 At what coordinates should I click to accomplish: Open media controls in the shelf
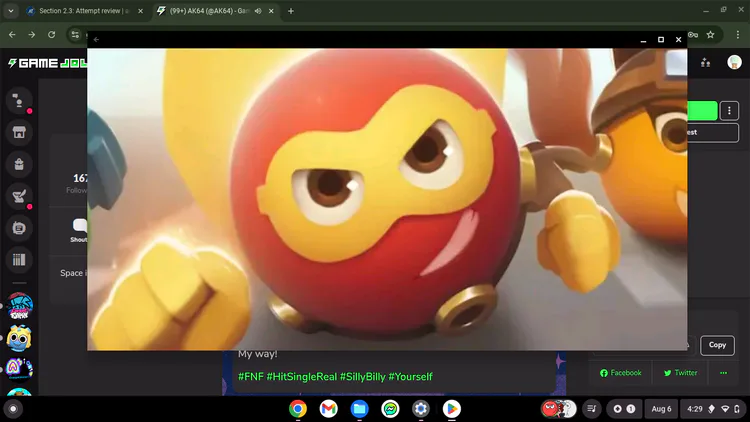point(592,409)
